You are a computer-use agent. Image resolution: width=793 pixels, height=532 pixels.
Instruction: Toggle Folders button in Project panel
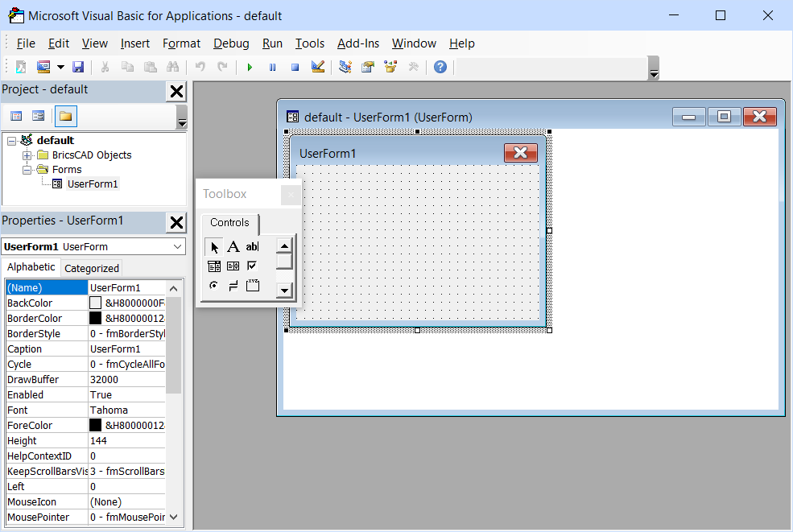pyautogui.click(x=66, y=117)
